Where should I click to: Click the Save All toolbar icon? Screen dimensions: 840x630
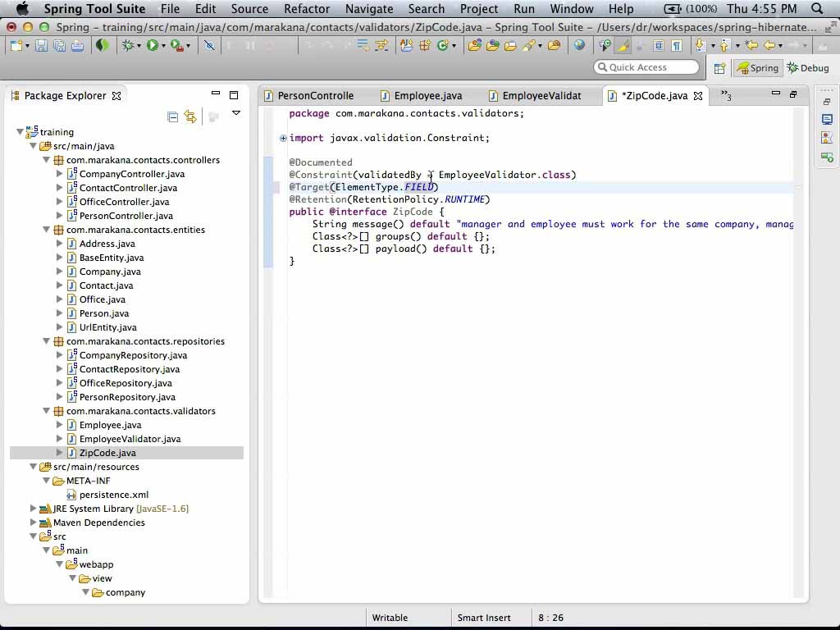click(x=59, y=46)
